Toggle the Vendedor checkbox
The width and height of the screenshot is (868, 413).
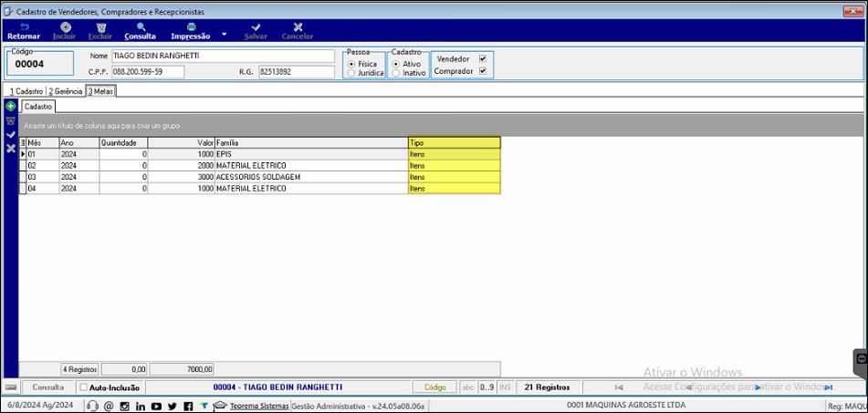483,58
